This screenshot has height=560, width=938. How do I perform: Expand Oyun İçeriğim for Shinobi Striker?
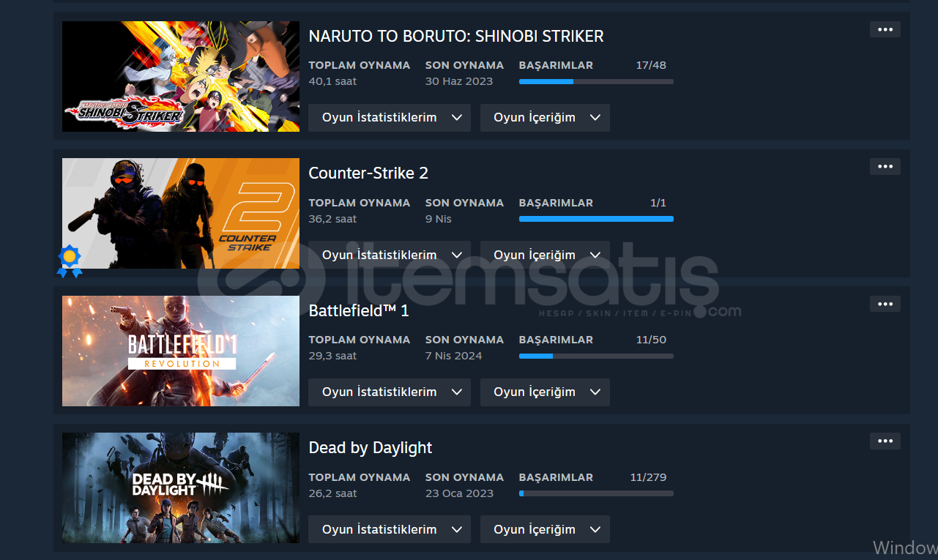[x=545, y=118]
